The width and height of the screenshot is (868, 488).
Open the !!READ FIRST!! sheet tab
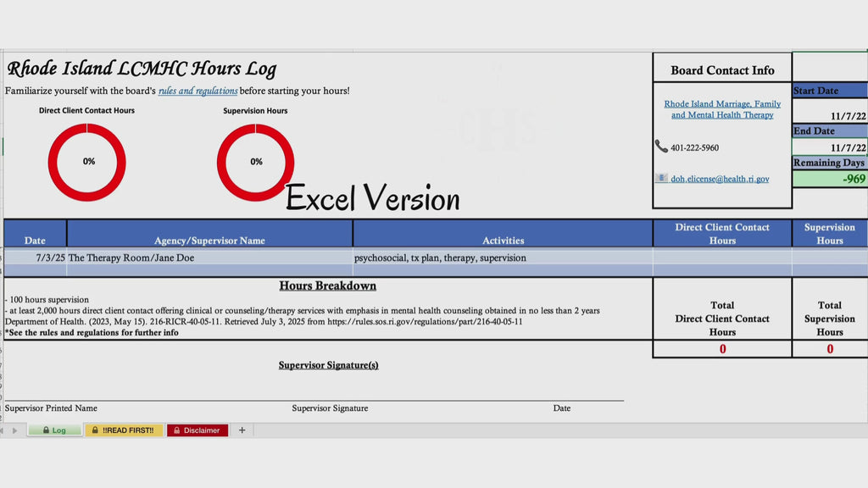point(124,430)
